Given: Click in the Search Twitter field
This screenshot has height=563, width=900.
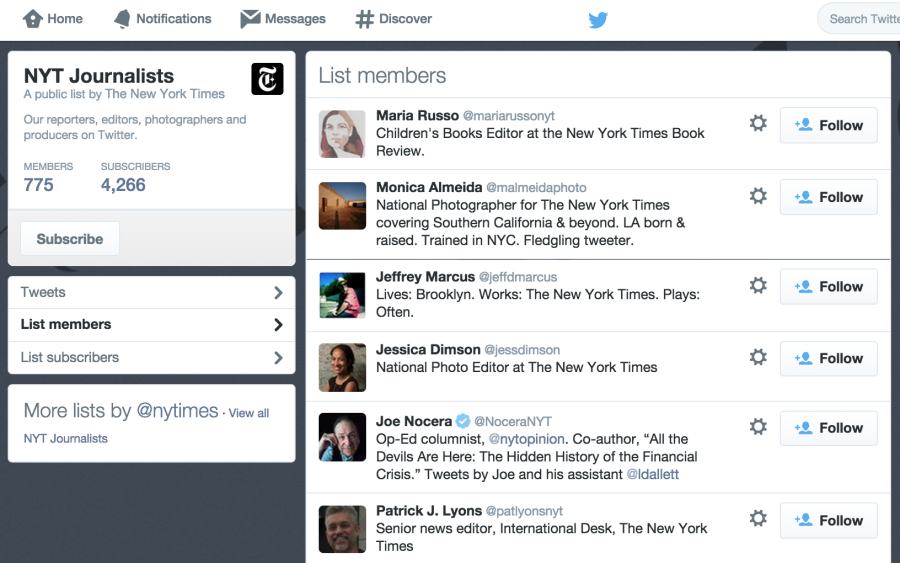Looking at the screenshot, I should (859, 19).
